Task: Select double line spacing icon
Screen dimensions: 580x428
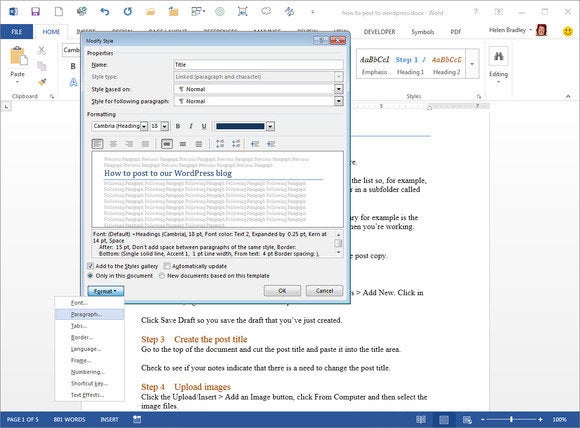Action: [199, 144]
